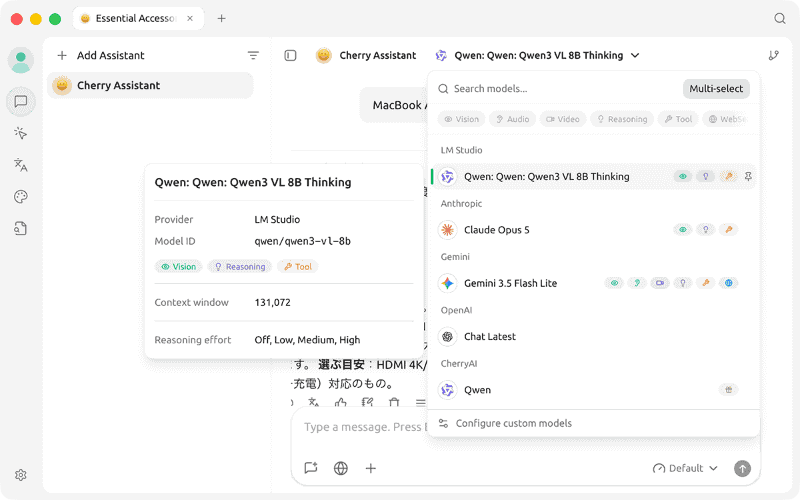Screen dimensions: 800x500
Task: Open Settings gear in sidebar
Action: pyautogui.click(x=21, y=475)
